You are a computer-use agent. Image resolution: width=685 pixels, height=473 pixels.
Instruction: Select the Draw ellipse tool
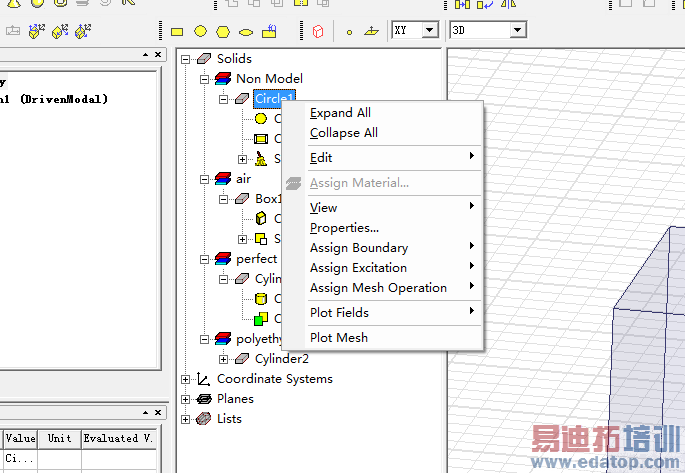pos(246,32)
